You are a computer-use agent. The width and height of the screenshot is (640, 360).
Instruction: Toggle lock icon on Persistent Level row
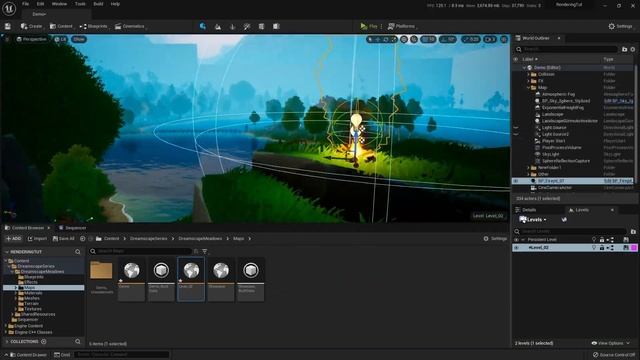[602, 240]
